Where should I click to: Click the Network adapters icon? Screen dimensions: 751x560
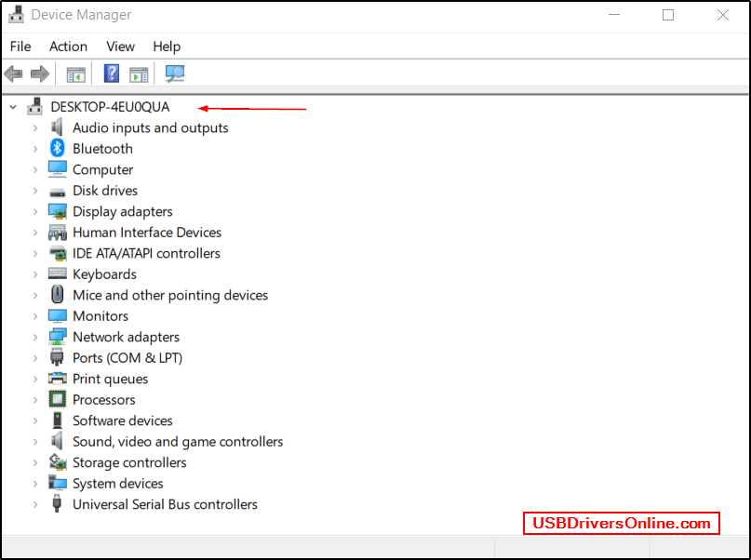pyautogui.click(x=58, y=337)
